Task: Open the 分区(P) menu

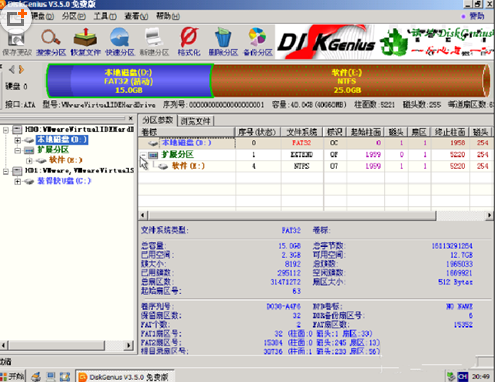Action: (x=73, y=16)
